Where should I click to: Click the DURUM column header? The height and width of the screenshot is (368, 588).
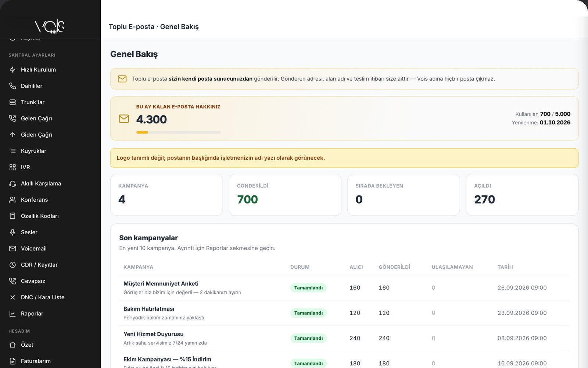[x=300, y=267]
